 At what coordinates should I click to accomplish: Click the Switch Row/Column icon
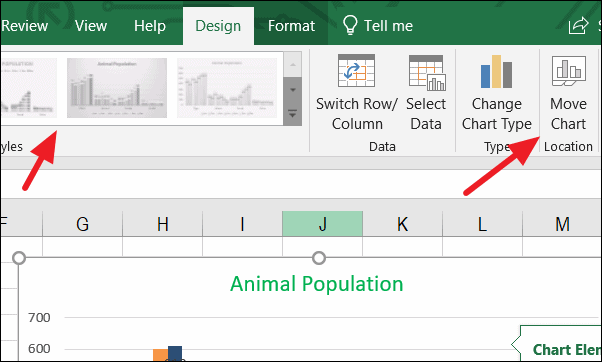(x=356, y=71)
